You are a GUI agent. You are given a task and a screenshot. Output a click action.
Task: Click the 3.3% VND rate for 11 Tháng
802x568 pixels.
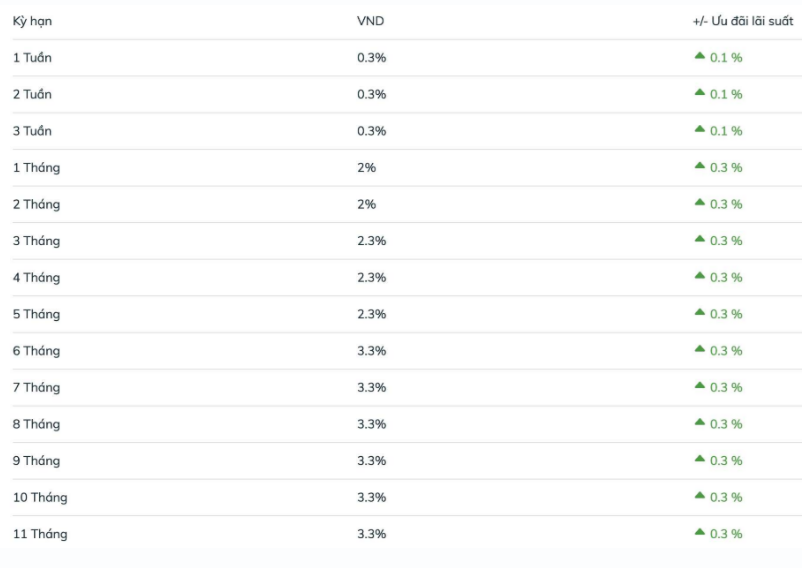pyautogui.click(x=371, y=534)
